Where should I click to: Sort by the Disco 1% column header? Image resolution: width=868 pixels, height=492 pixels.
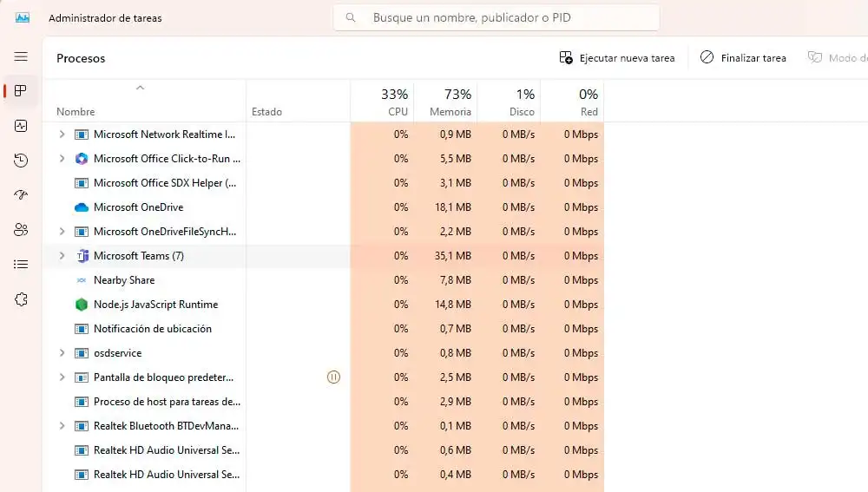point(508,102)
